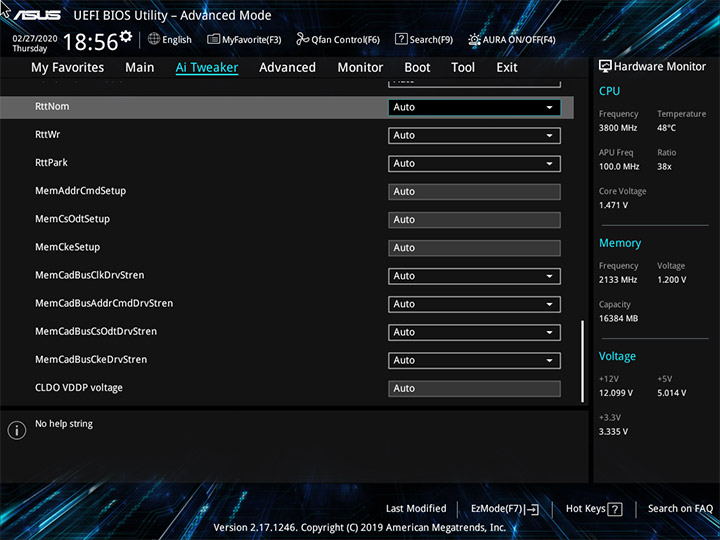720x540 pixels.
Task: Click the MyFavorite(F3) label
Action: tap(252, 39)
